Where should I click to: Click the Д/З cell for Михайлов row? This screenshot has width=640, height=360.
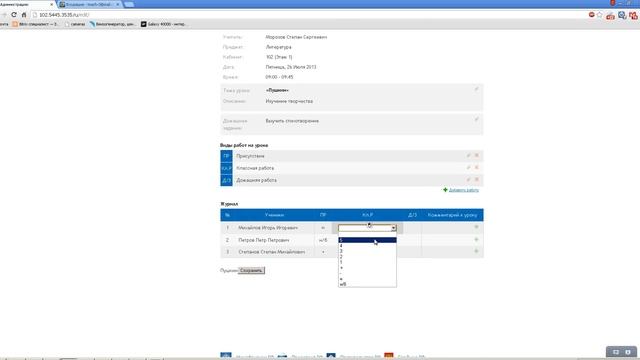click(x=412, y=228)
